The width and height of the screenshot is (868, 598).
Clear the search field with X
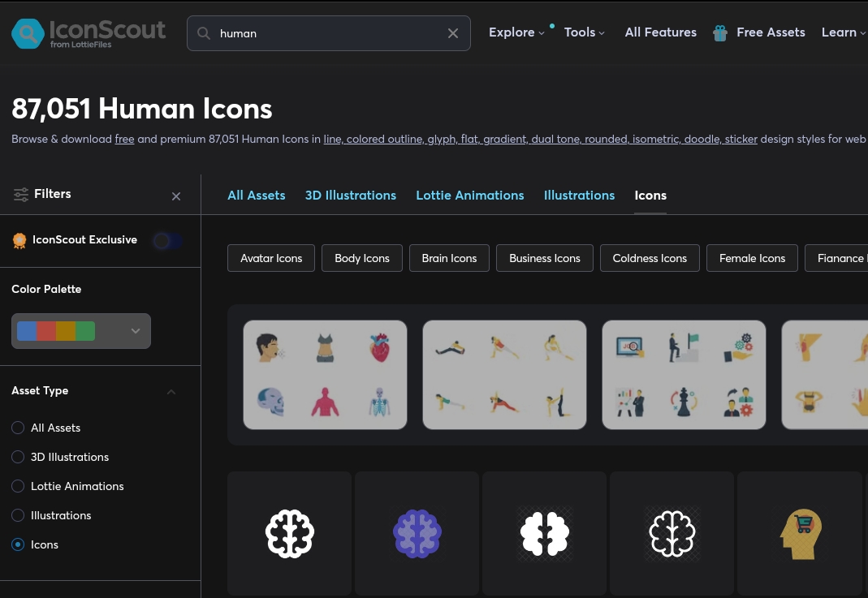pyautogui.click(x=453, y=33)
